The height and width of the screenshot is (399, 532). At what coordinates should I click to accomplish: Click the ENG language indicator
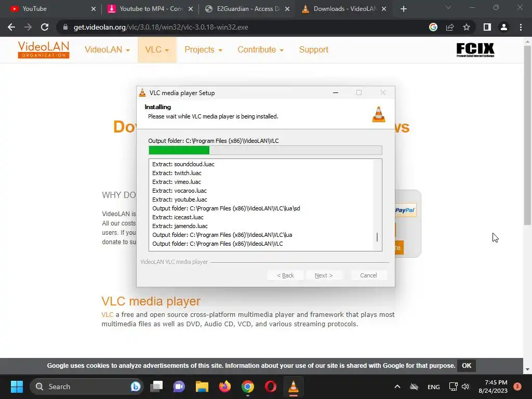[433, 387]
